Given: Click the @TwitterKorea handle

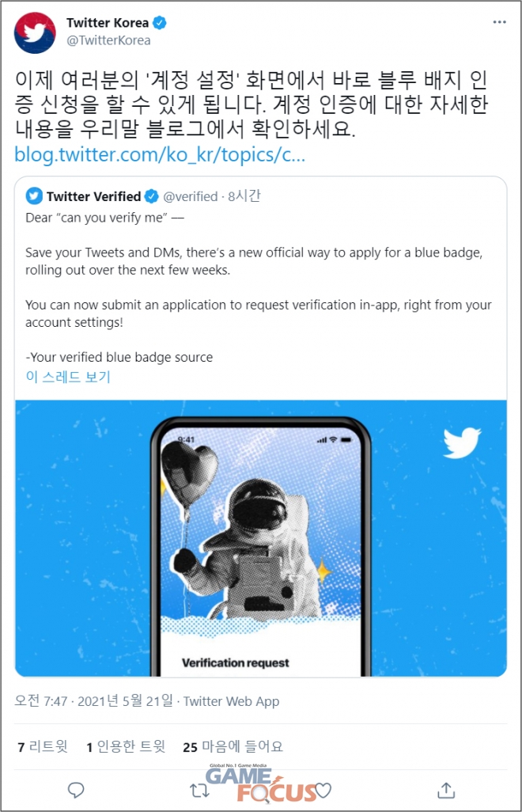Looking at the screenshot, I should [x=108, y=40].
